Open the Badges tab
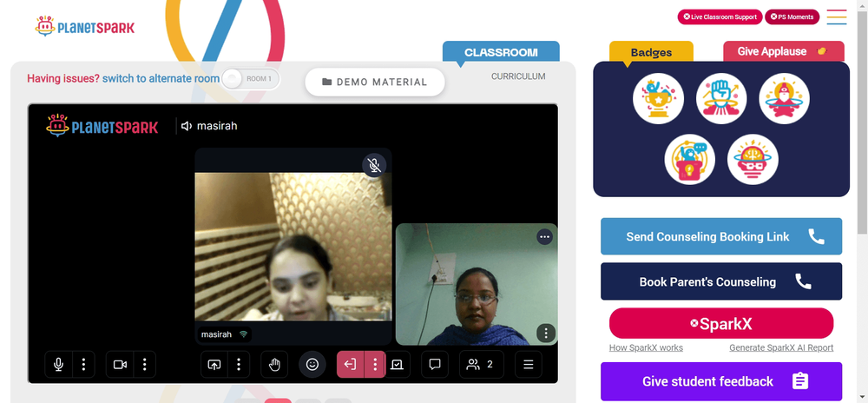Screen dimensions: 868x403 click(x=651, y=52)
